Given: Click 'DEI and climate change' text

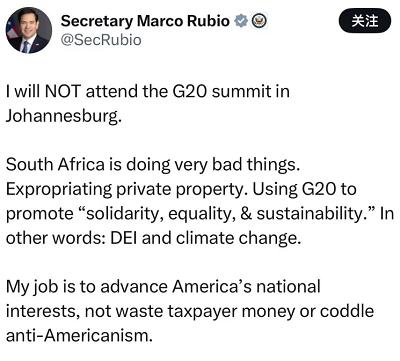Looking at the screenshot, I should click(x=205, y=238).
